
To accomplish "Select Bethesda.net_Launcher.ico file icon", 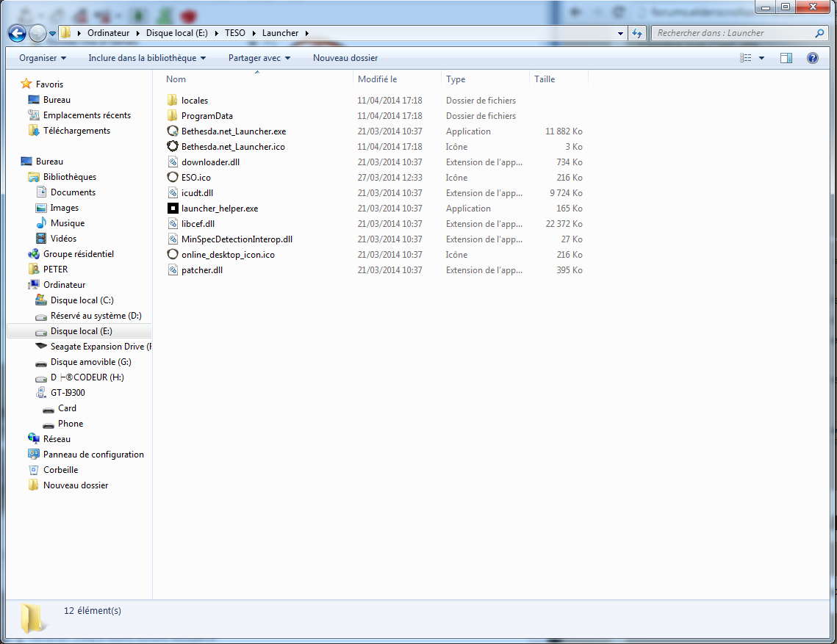I will 173,147.
